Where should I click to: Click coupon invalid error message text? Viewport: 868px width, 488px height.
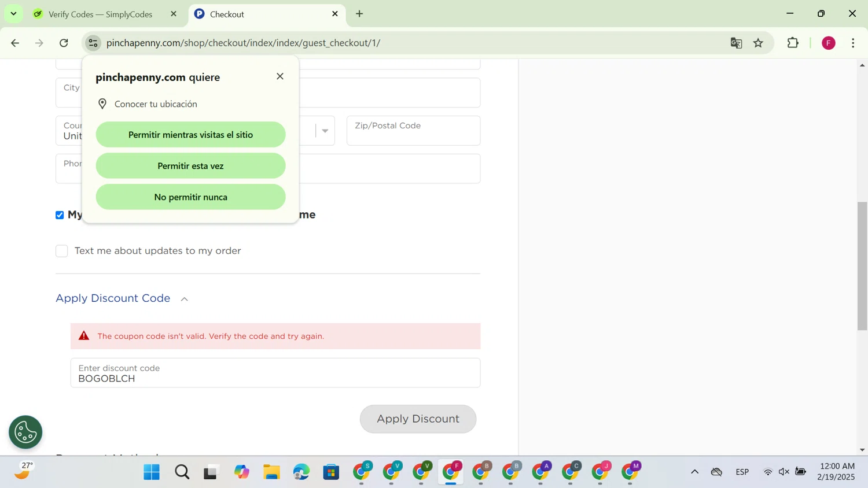click(211, 337)
